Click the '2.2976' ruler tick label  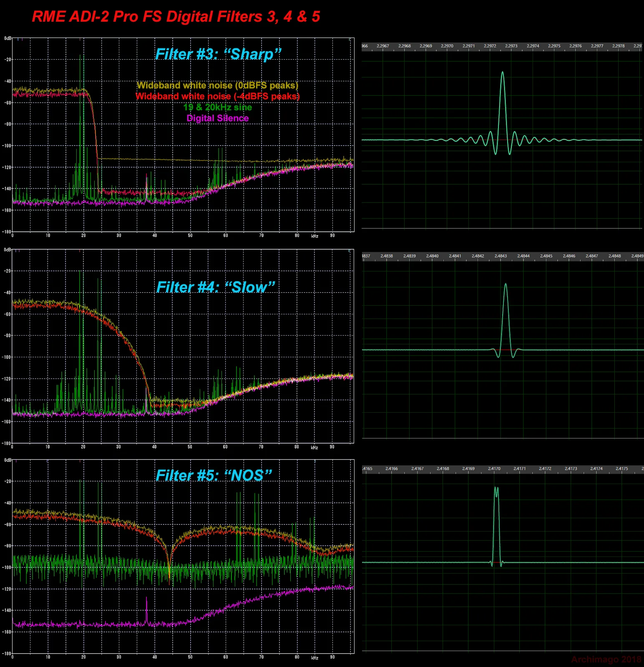[575, 46]
